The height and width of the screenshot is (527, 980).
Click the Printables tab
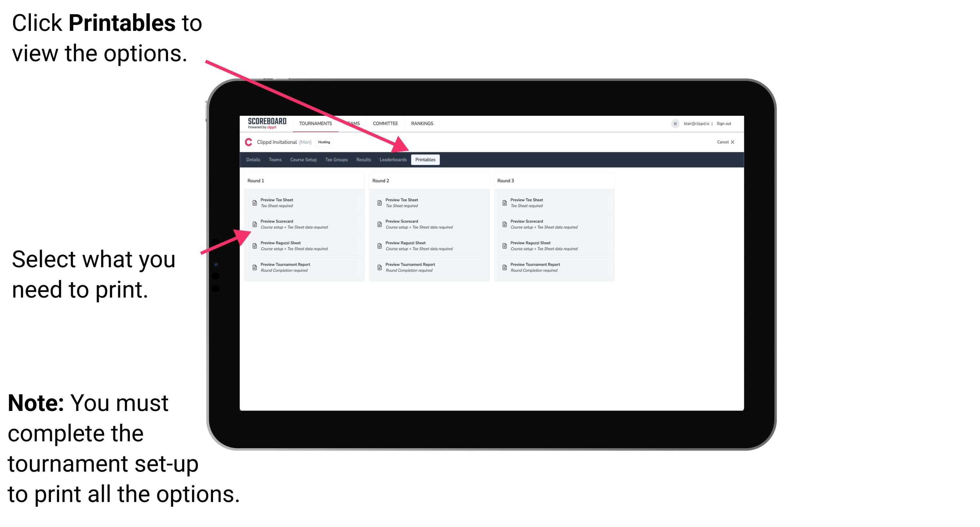tap(425, 160)
